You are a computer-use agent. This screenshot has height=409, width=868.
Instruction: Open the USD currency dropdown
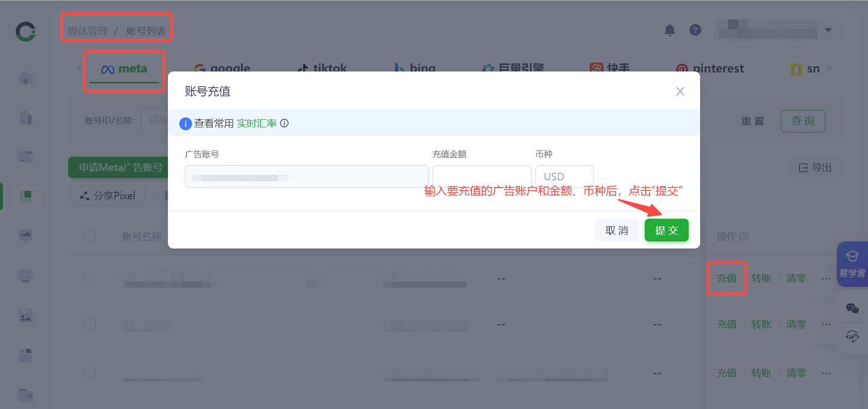(x=564, y=177)
